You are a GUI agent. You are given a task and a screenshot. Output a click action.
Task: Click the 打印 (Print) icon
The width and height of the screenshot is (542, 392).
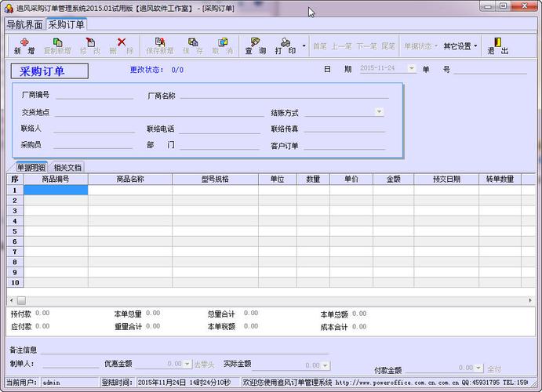286,46
